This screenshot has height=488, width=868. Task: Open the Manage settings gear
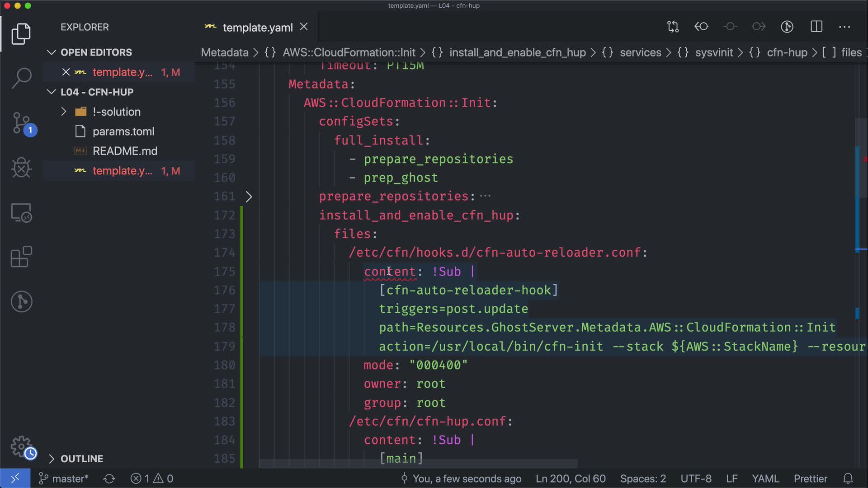coord(21,446)
